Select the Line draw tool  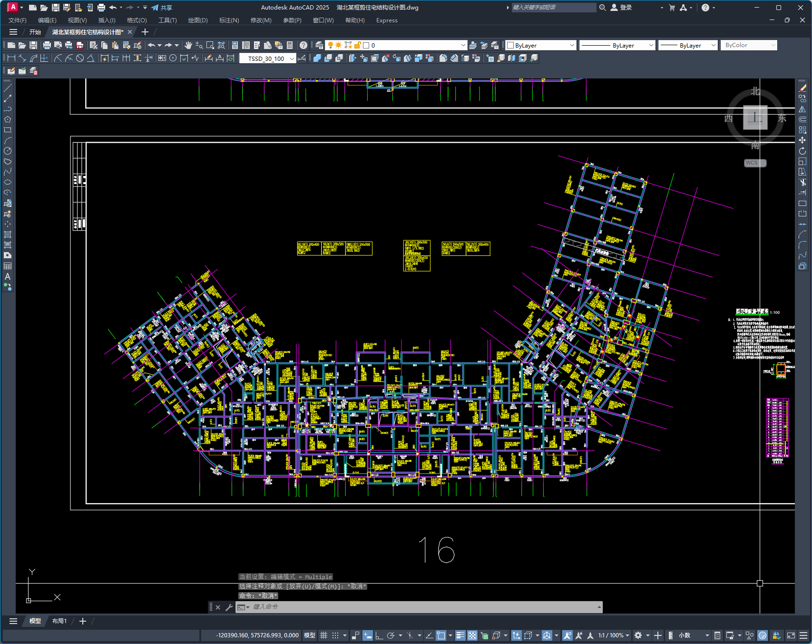tap(8, 88)
